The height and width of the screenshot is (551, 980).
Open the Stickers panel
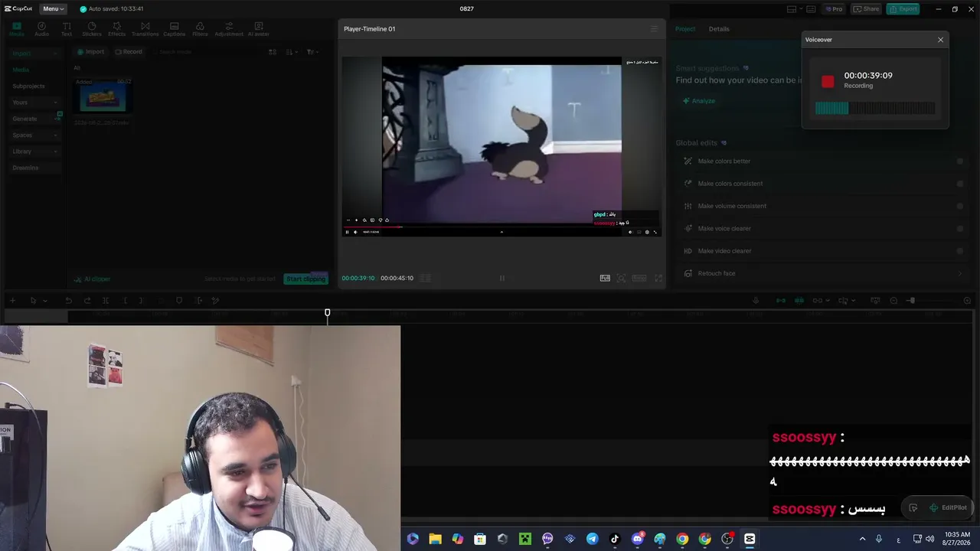point(92,29)
